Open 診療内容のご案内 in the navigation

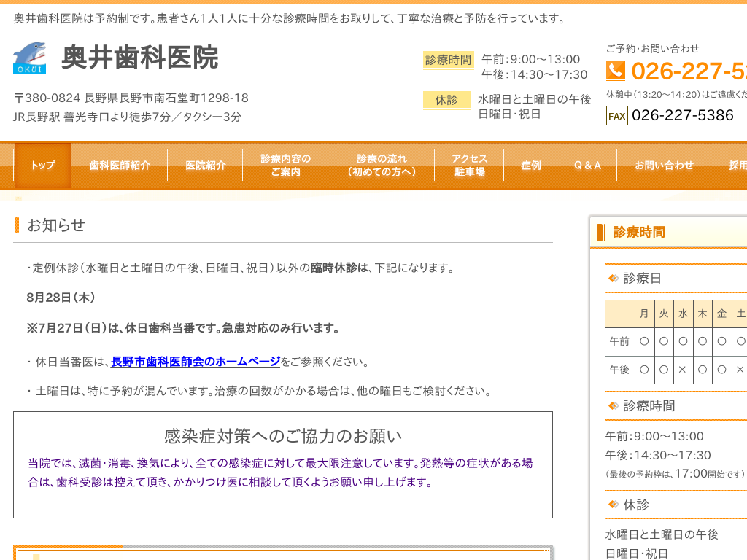tap(285, 166)
